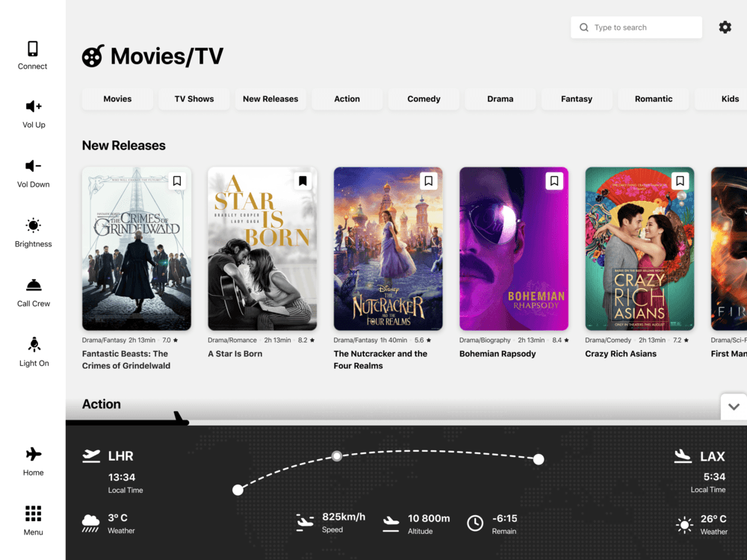Viewport: 747px width, 560px height.
Task: Click the altitude plane icon
Action: click(x=391, y=523)
